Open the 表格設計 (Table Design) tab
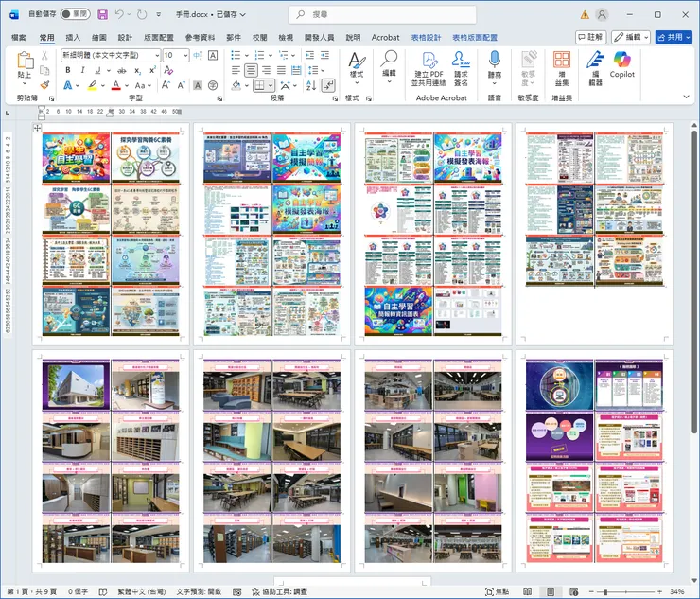The height and width of the screenshot is (599, 700). point(426,38)
